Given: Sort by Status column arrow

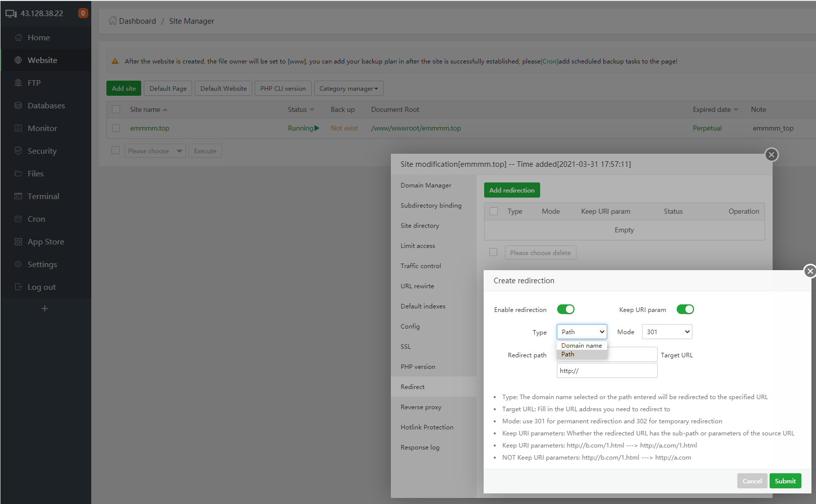Looking at the screenshot, I should [x=312, y=110].
